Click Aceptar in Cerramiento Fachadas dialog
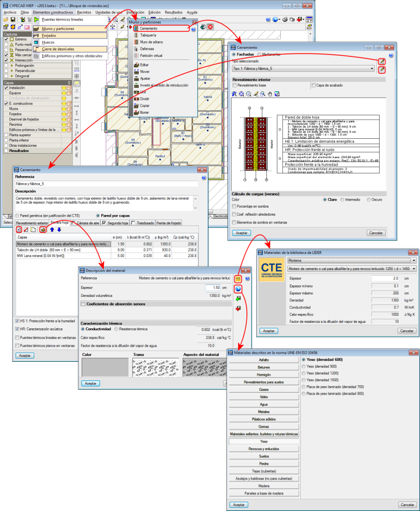Screen dimensions: 420x511 click(241, 233)
